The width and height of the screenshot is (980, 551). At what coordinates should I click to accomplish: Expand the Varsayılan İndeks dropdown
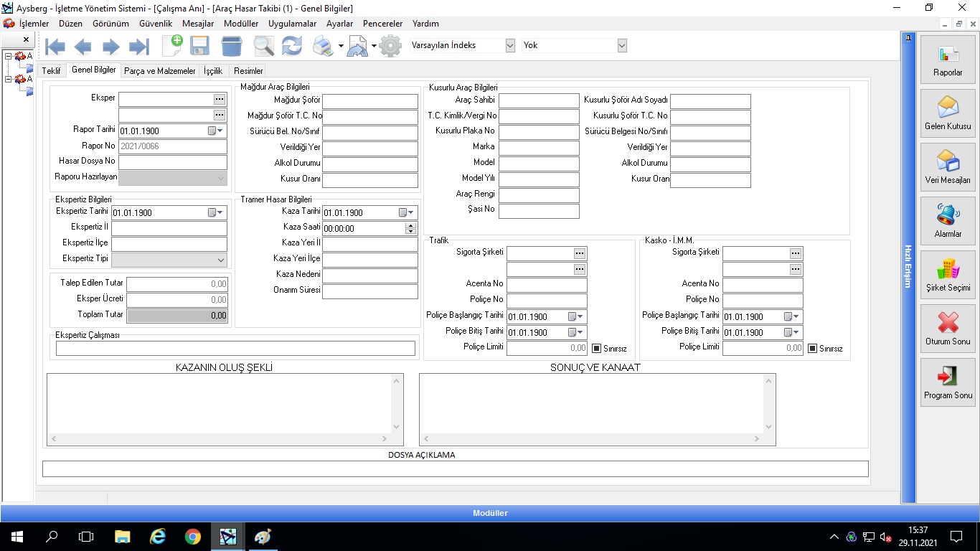[x=510, y=45]
